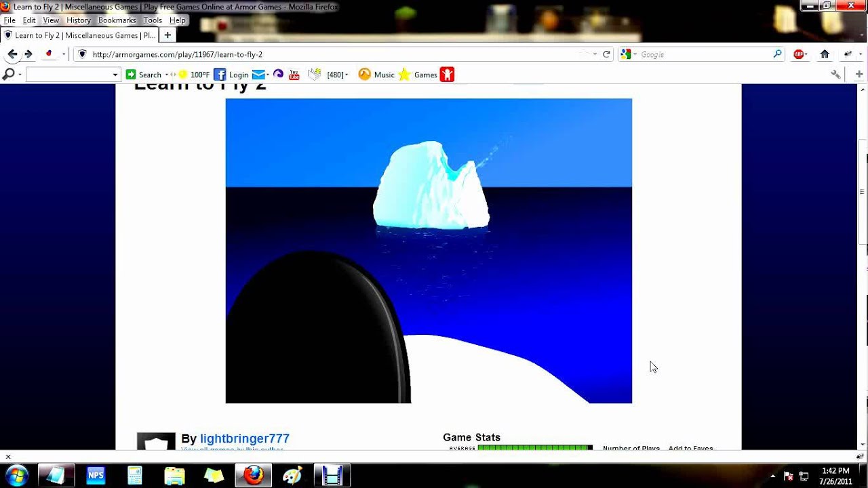Open the YouTube toolbar shortcut
This screenshot has height=488, width=868.
tap(294, 75)
